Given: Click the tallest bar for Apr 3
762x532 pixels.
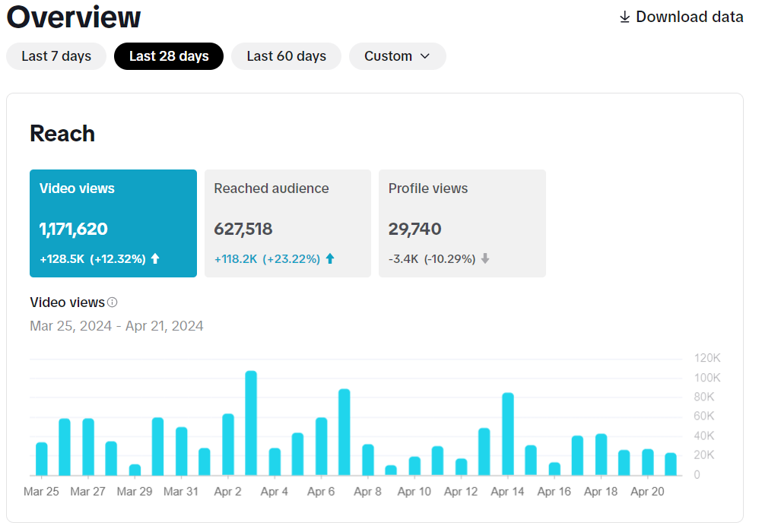Looking at the screenshot, I should click(x=251, y=423).
